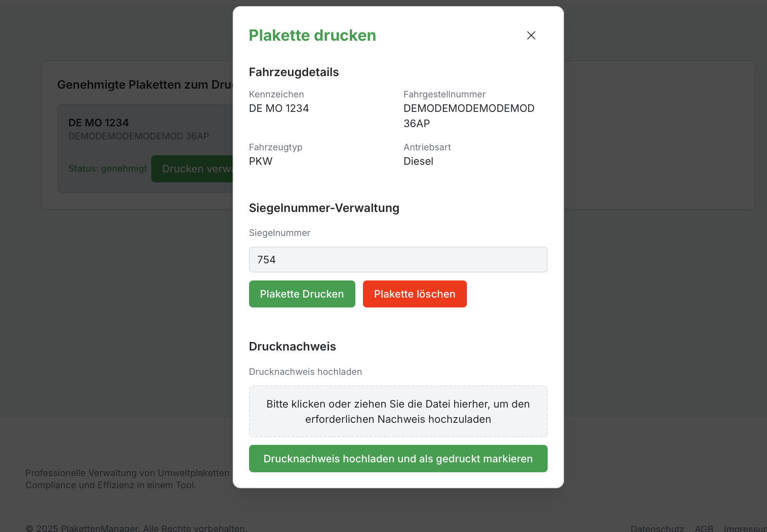Click the Fahrzeugdetails section heading

click(294, 72)
